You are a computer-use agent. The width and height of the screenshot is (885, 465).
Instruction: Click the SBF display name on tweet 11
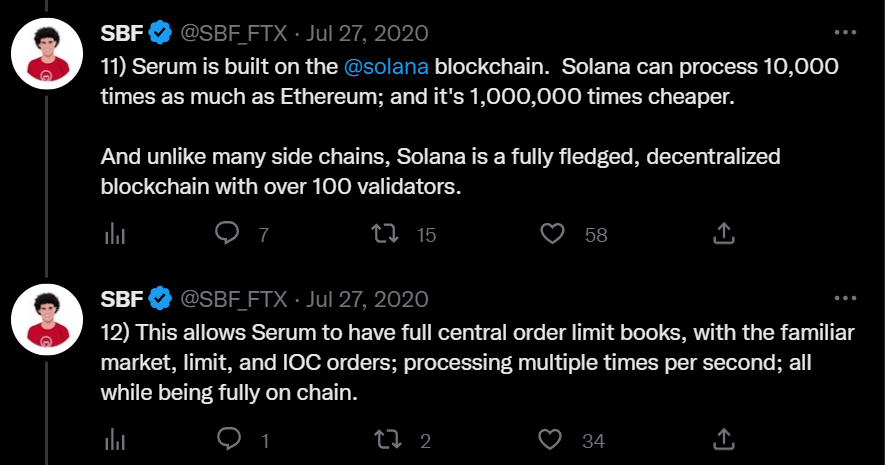click(x=122, y=33)
